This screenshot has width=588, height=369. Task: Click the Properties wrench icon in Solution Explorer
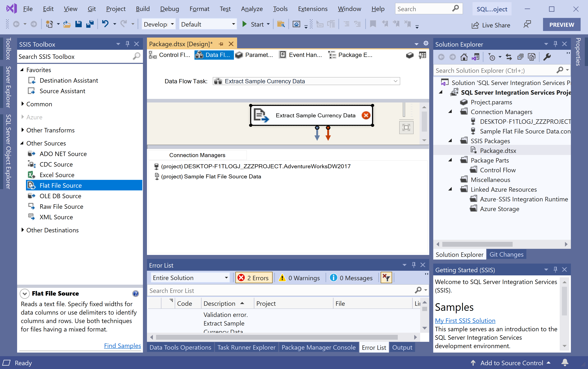point(547,57)
